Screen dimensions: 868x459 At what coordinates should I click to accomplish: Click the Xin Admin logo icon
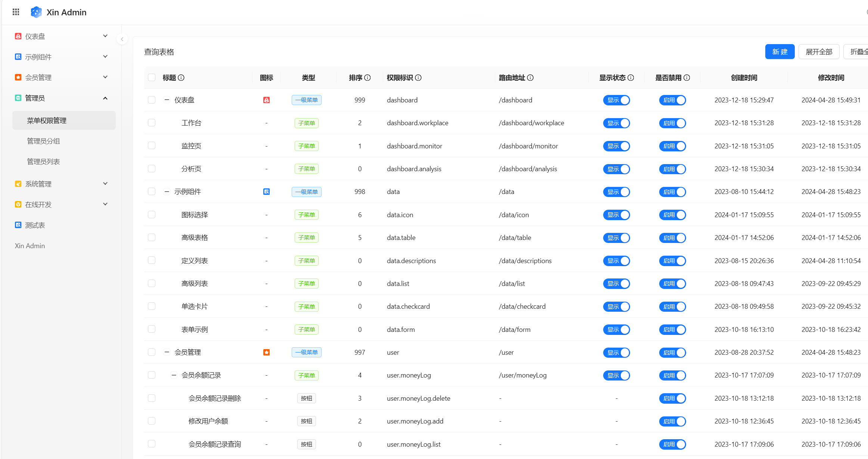pos(36,12)
